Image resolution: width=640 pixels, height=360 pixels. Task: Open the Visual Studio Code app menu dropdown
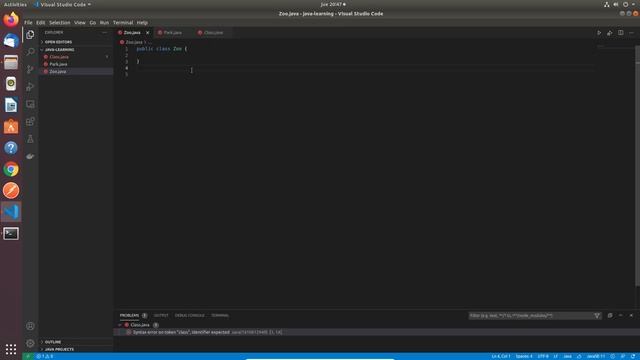63,4
